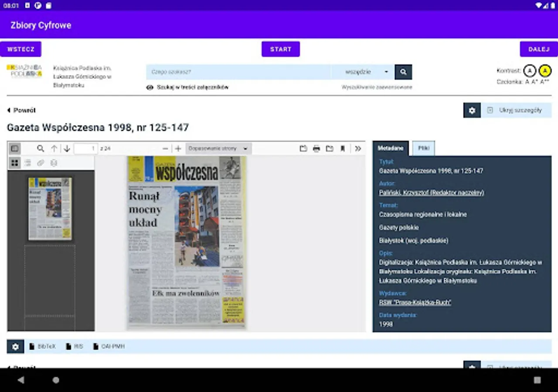Go to previous PDF page arrow
Viewport: 558px width, 392px height.
(54, 149)
